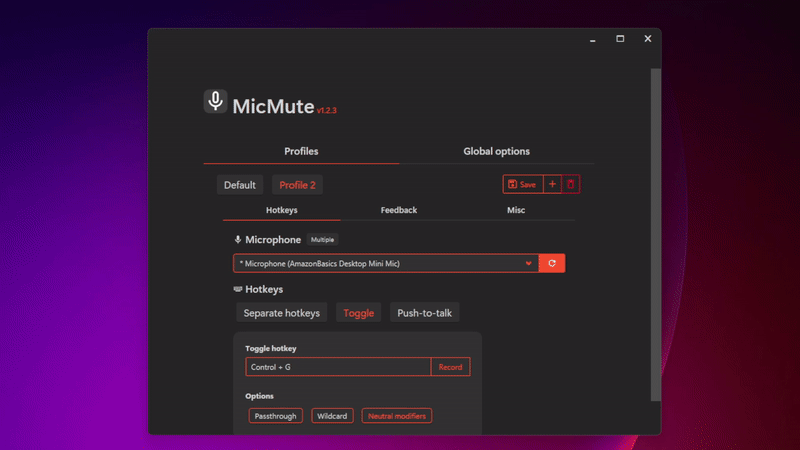
Task: Click the Microphone section heading
Action: 273,240
